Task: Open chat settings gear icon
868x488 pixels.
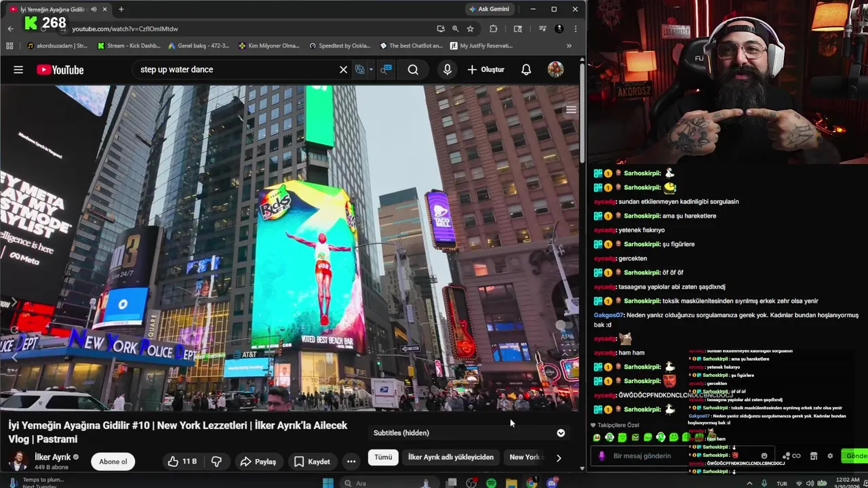Action: (830, 456)
